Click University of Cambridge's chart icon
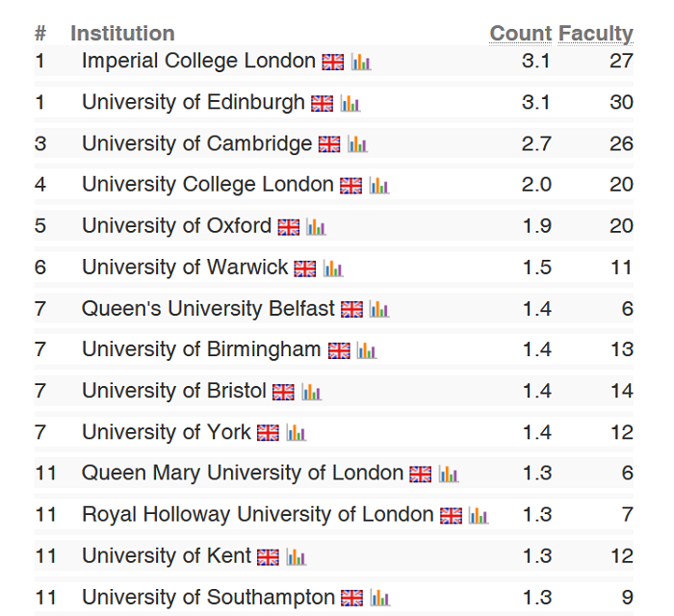674x616 pixels. tap(357, 144)
